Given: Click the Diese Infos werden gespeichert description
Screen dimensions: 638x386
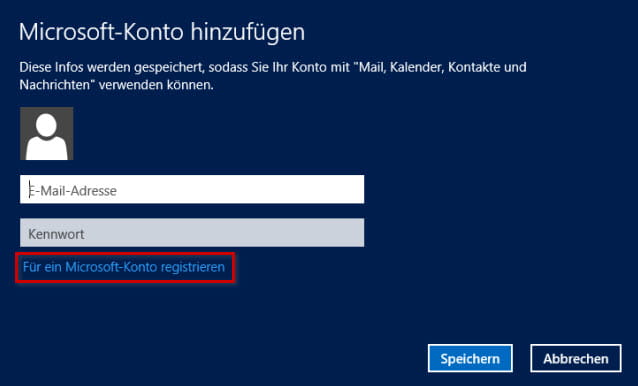Looking at the screenshot, I should pos(273,76).
